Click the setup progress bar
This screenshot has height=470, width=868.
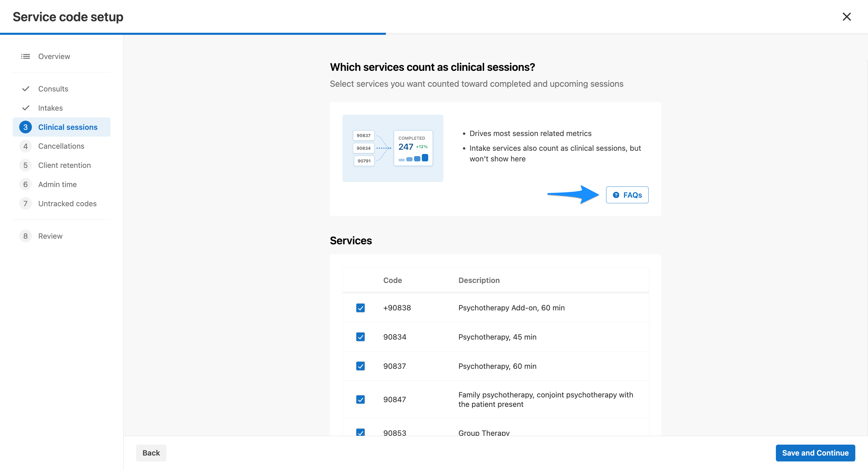click(434, 34)
